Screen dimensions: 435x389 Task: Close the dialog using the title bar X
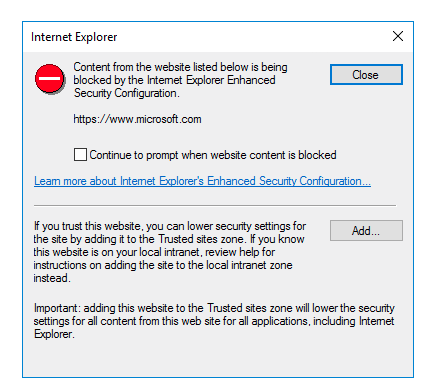[398, 36]
